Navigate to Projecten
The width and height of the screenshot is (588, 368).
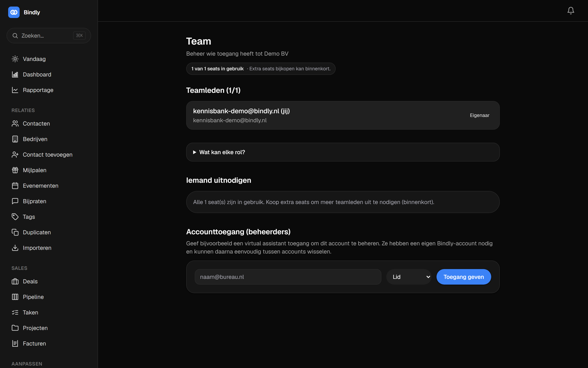(x=49, y=328)
